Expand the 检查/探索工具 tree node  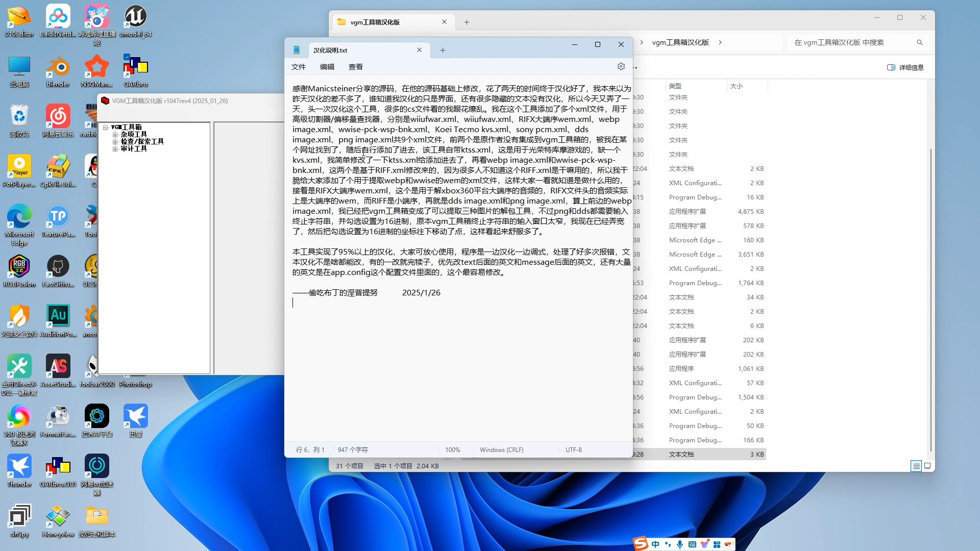click(x=115, y=142)
